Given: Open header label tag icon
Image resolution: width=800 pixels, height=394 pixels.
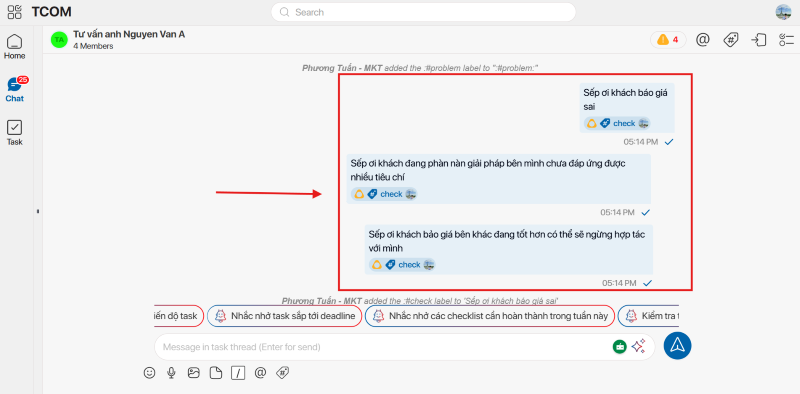Looking at the screenshot, I should click(x=731, y=39).
